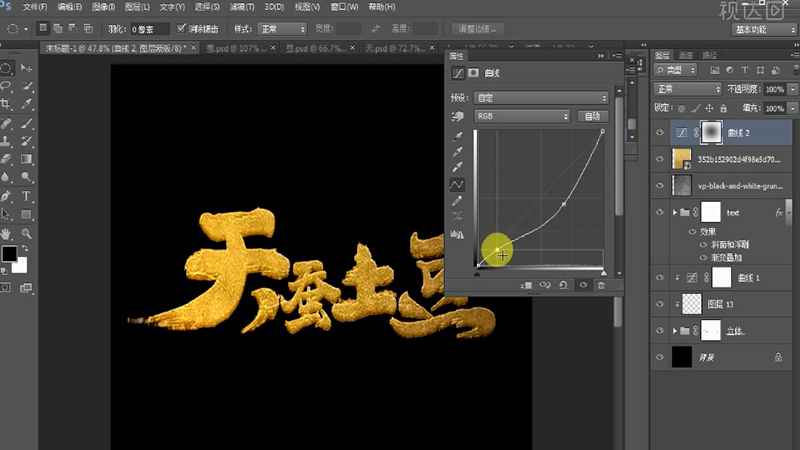The height and width of the screenshot is (450, 800).
Task: Open the 窗口(W) menu
Action: 344,7
